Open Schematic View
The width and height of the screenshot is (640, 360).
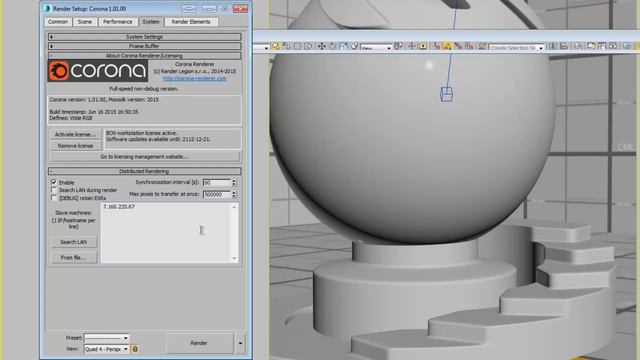click(613, 46)
